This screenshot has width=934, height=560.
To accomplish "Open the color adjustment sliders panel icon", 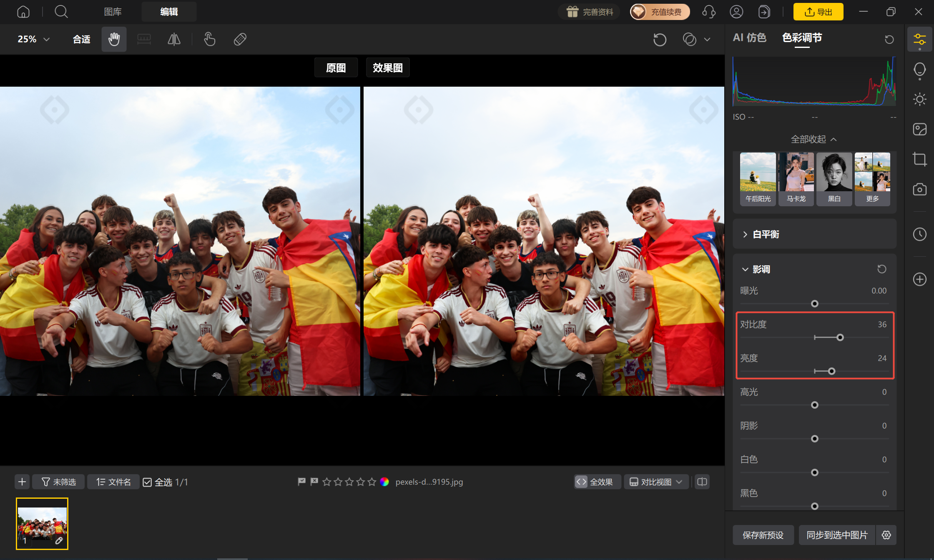I will click(x=919, y=40).
